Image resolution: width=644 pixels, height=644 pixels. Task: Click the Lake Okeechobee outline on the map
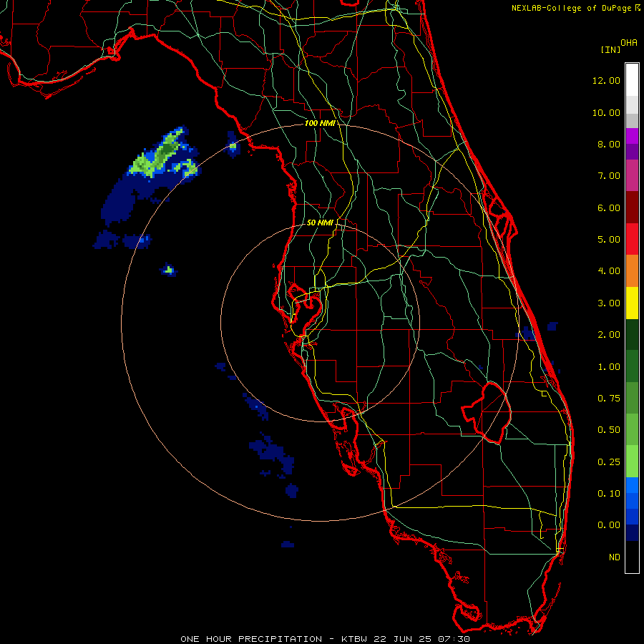tap(487, 412)
